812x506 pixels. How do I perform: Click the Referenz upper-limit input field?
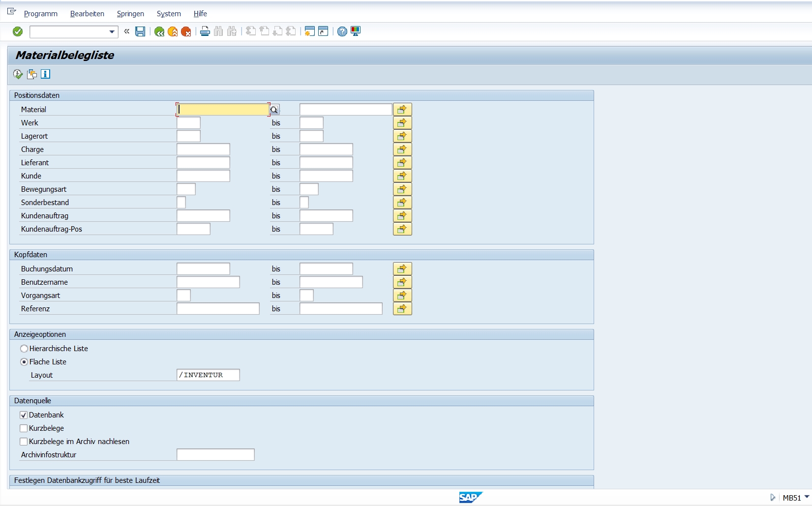[341, 308]
